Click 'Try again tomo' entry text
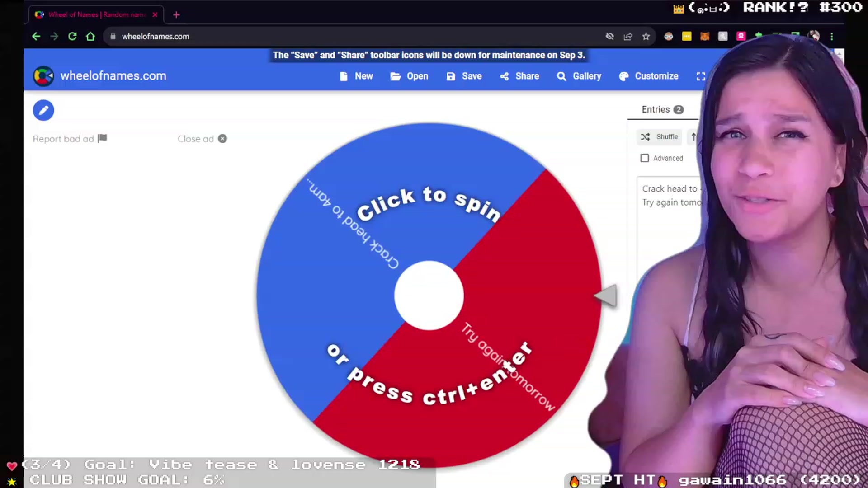The width and height of the screenshot is (868, 488). tap(671, 202)
